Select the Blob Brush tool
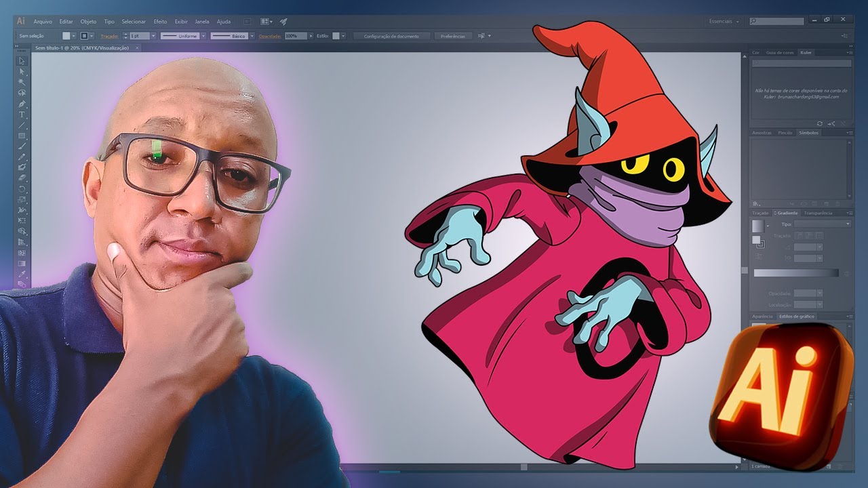Screen dimensions: 868x488 pos(22,167)
